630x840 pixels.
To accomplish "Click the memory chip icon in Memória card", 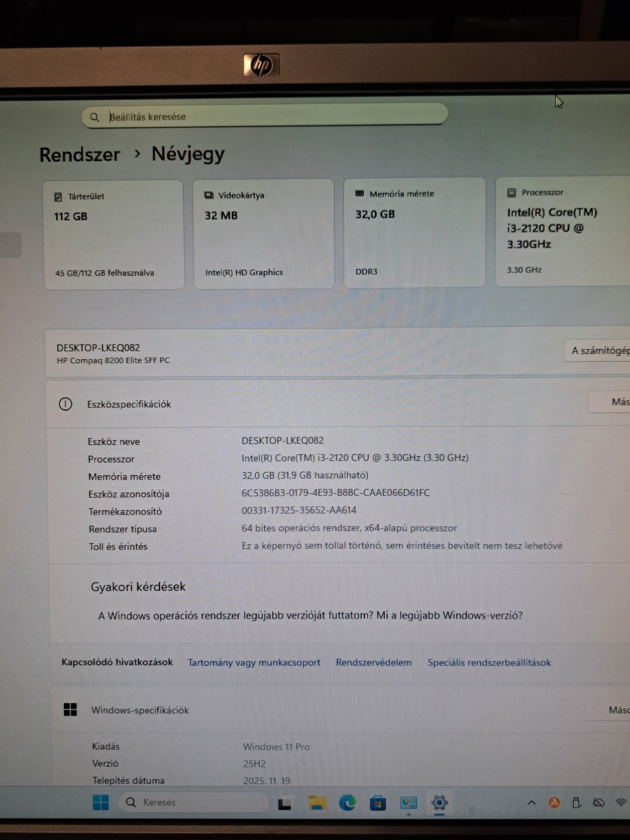I will click(x=360, y=193).
